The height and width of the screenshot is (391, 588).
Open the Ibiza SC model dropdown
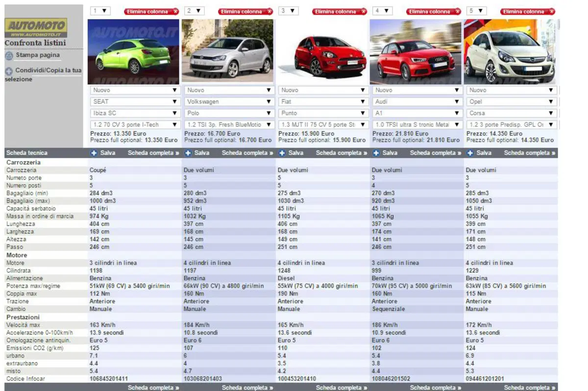135,113
